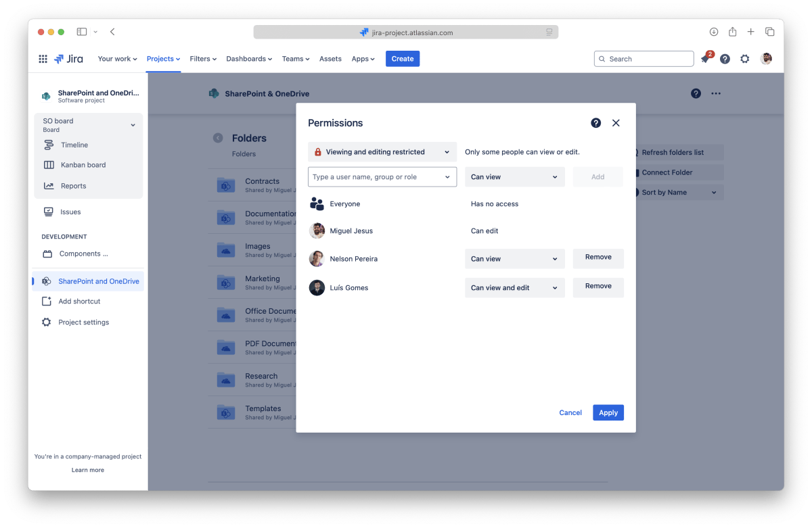Open Jira settings gear icon

tap(744, 59)
